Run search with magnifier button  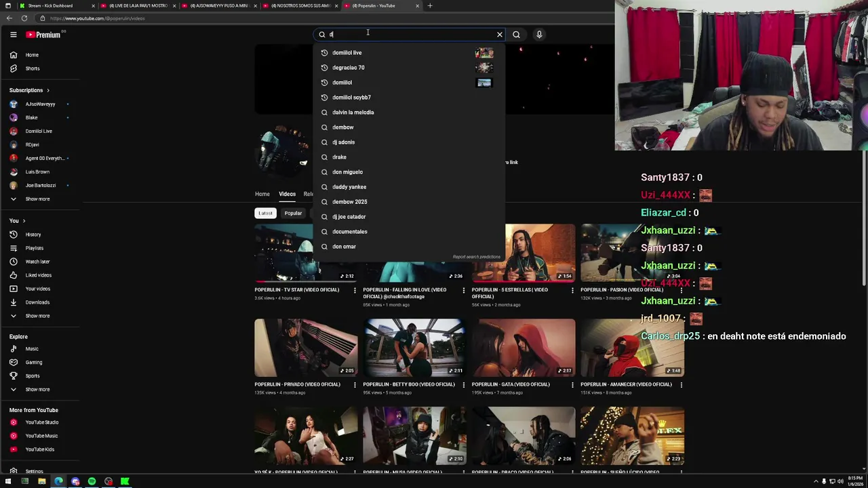pos(516,35)
